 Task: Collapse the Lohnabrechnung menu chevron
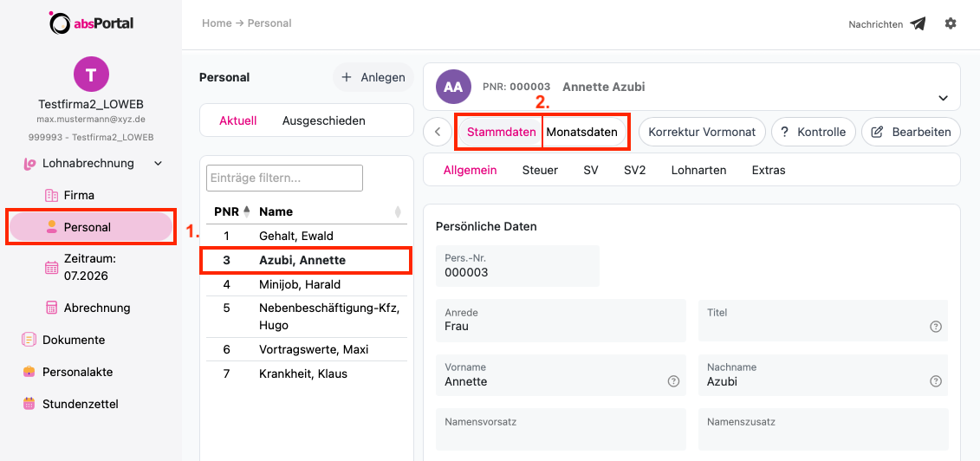click(158, 164)
